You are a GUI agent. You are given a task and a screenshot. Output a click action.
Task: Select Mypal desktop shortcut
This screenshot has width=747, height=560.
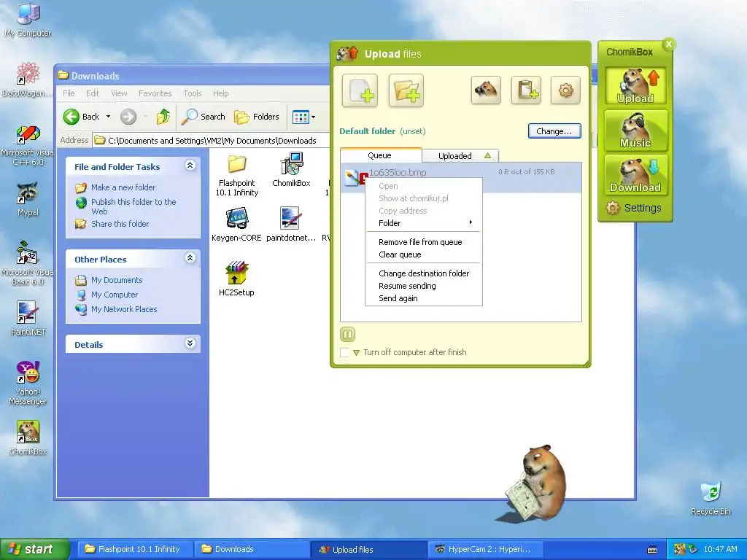(x=28, y=199)
